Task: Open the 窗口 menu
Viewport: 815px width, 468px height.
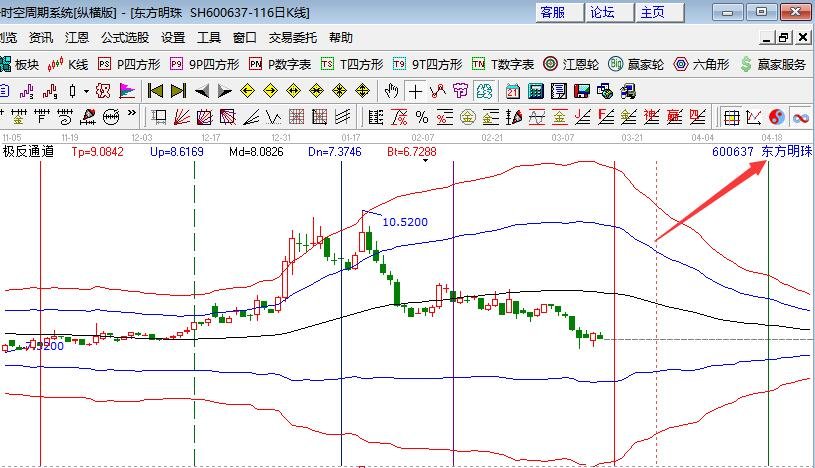Action: click(244, 38)
